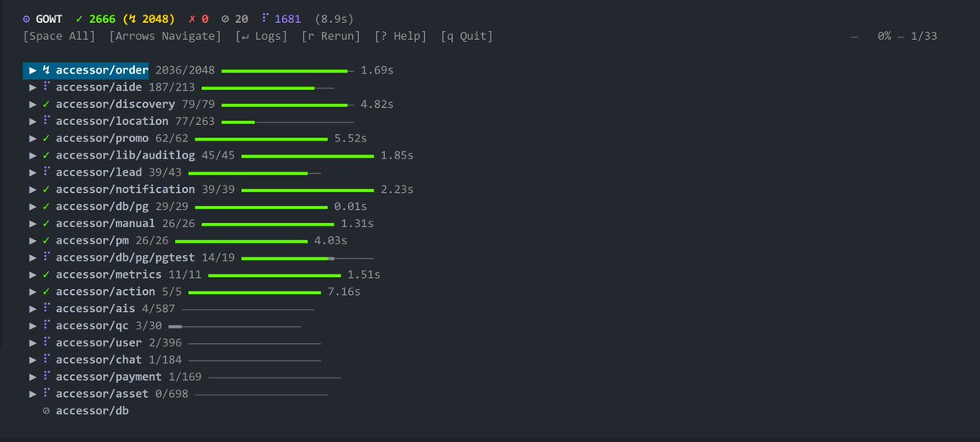The image size is (980, 442).
Task: Select the accessor/user package name
Action: 99,342
